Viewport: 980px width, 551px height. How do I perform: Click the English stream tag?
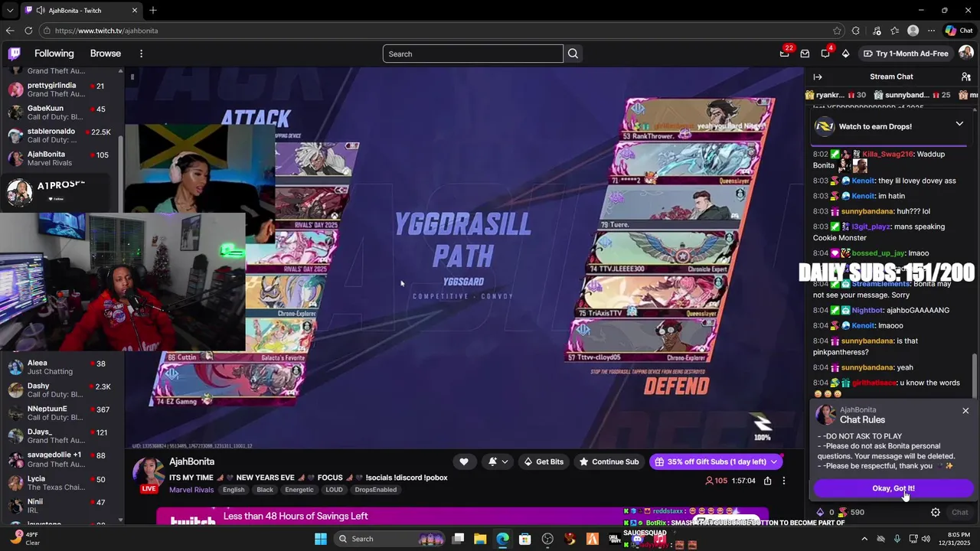tap(234, 490)
